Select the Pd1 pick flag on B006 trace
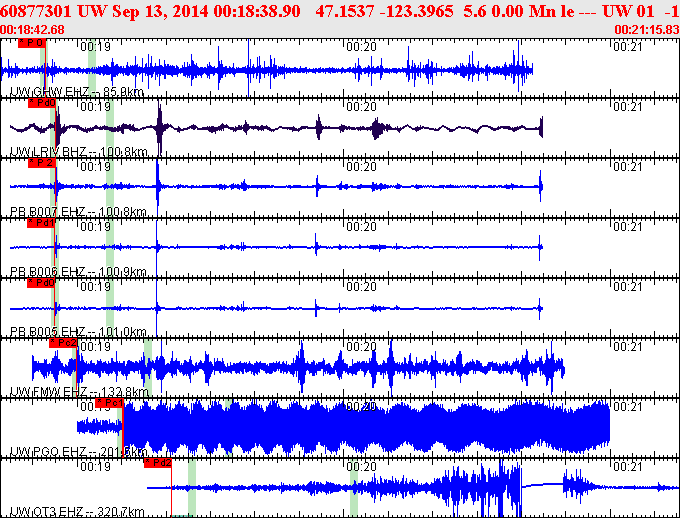Image resolution: width=680 pixels, height=518 pixels. pos(41,223)
